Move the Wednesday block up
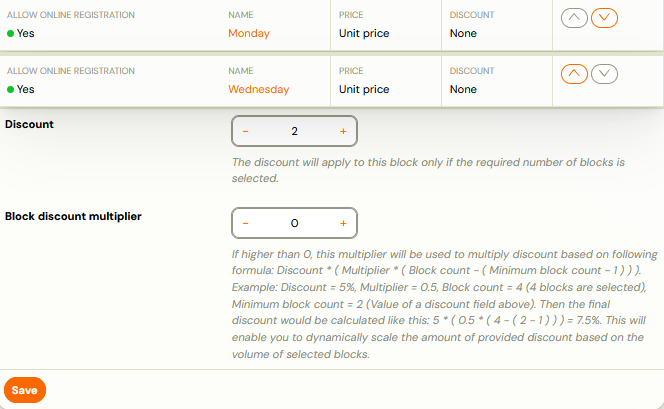The image size is (664, 409). click(x=574, y=73)
